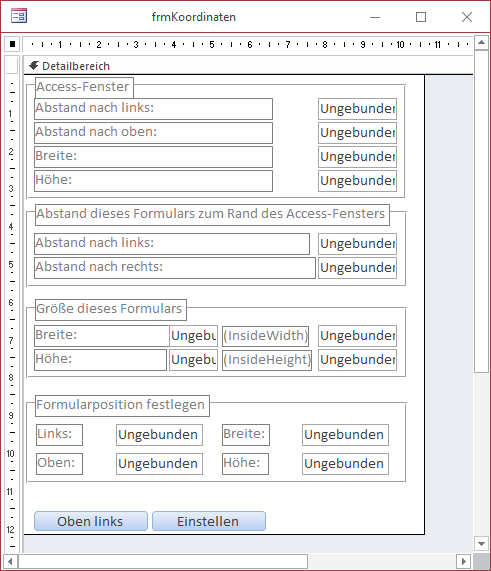The height and width of the screenshot is (571, 491).
Task: Select the 'Breite:' label in Access-Fenster group
Action: click(153, 157)
